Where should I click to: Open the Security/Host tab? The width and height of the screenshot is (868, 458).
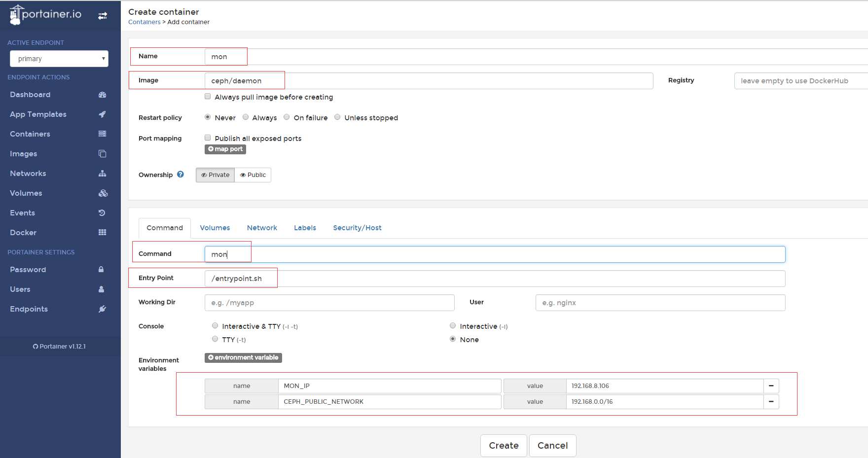pyautogui.click(x=357, y=227)
